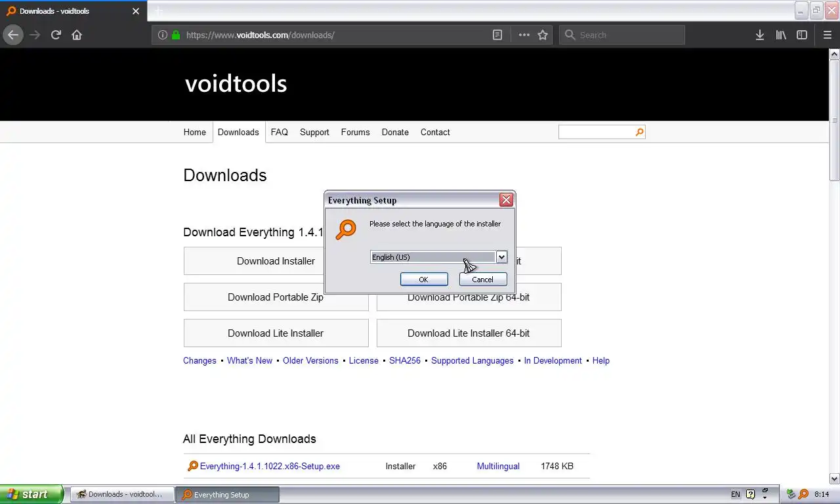Viewport: 840px width, 504px height.
Task: Switch to Downloads - voidtools taskbar item
Action: (x=123, y=494)
